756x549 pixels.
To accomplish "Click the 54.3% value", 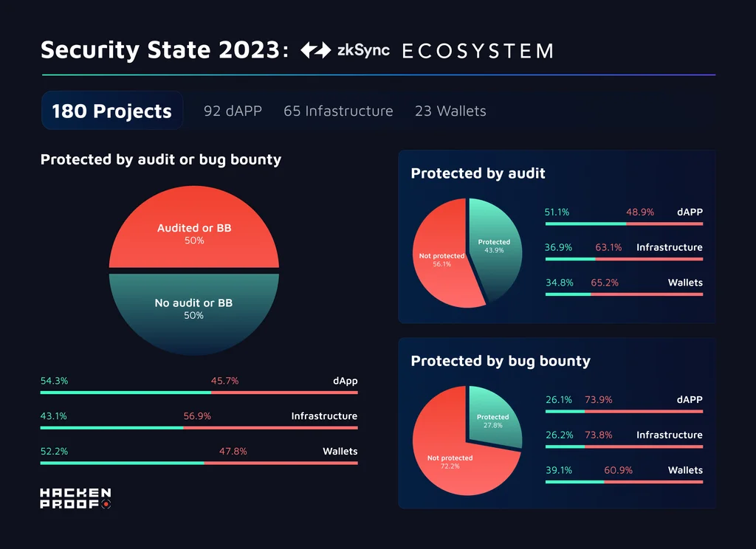I will (x=55, y=381).
